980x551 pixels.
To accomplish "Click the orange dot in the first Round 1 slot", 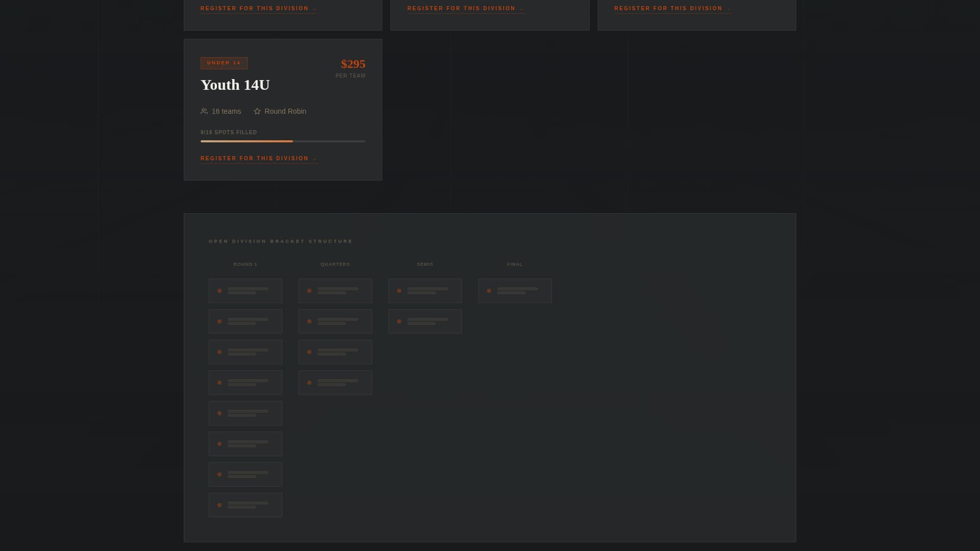I will click(219, 291).
